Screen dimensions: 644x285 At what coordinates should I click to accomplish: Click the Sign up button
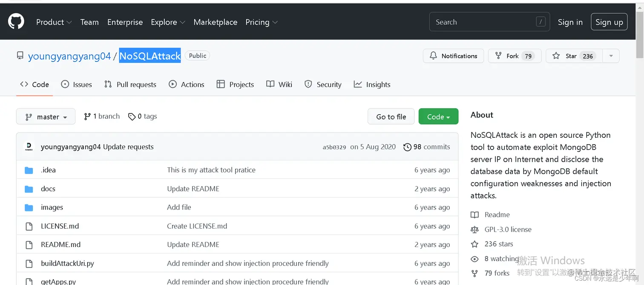pyautogui.click(x=609, y=22)
